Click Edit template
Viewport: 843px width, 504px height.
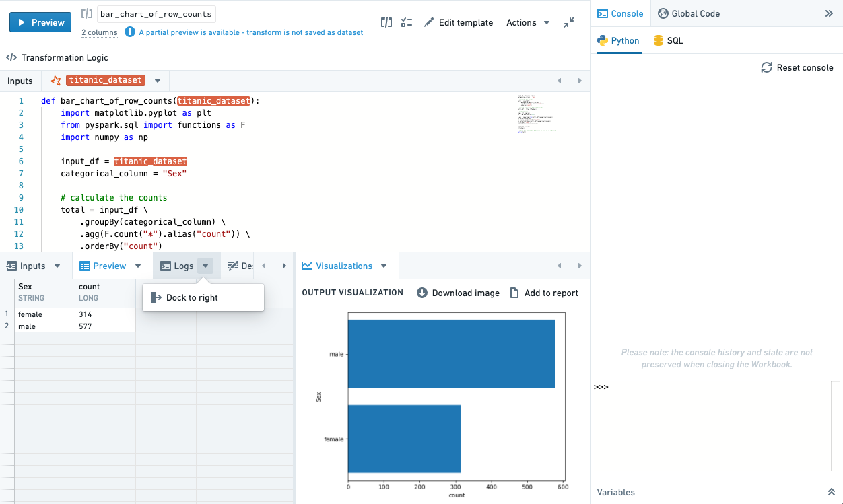(459, 22)
